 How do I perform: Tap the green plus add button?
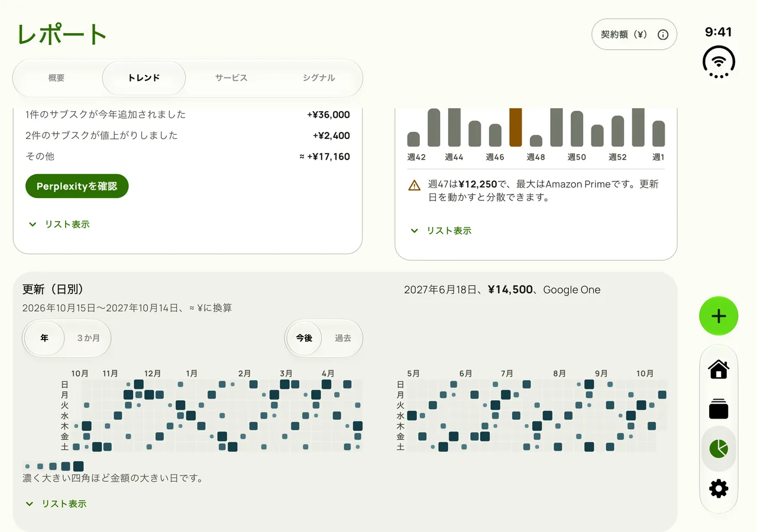[x=719, y=316]
